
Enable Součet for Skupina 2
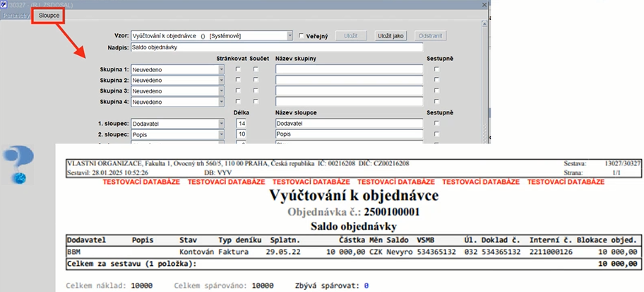(256, 80)
